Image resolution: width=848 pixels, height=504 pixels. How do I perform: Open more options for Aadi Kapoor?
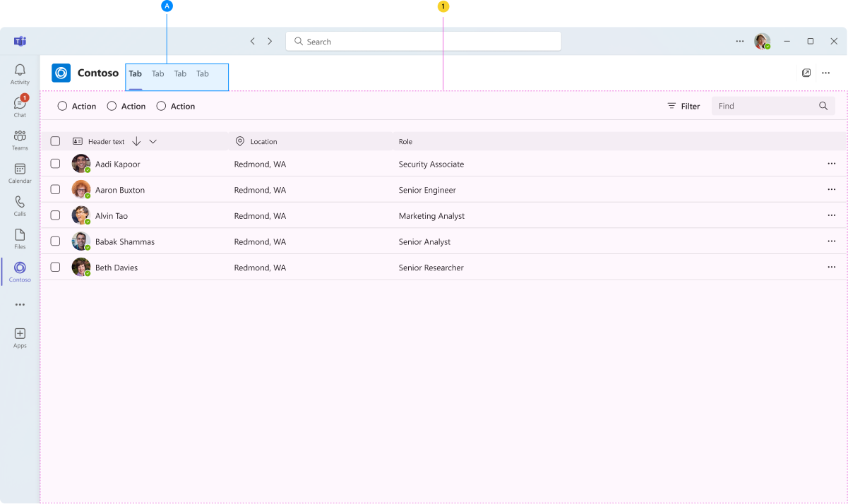(832, 164)
